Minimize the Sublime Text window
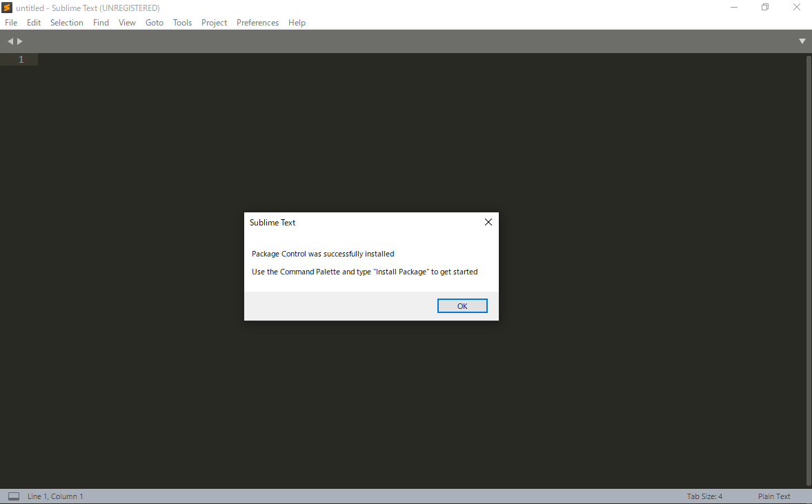 point(733,8)
